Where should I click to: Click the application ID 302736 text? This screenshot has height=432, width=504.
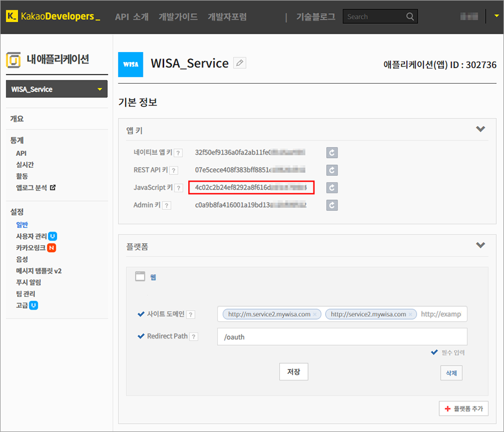click(440, 65)
